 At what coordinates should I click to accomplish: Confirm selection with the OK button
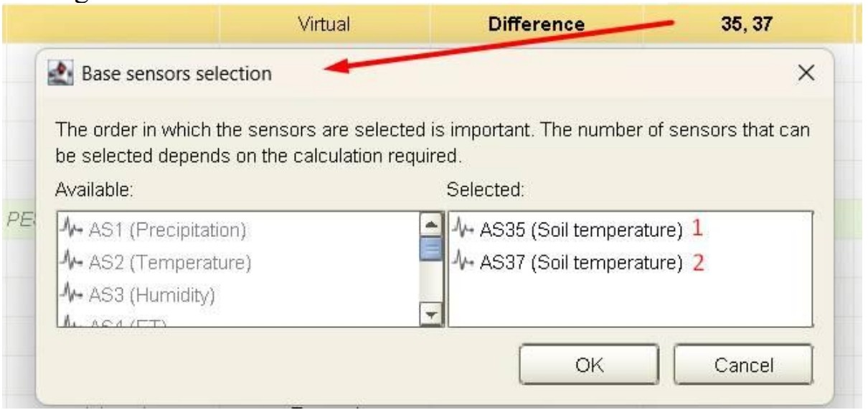coord(590,365)
